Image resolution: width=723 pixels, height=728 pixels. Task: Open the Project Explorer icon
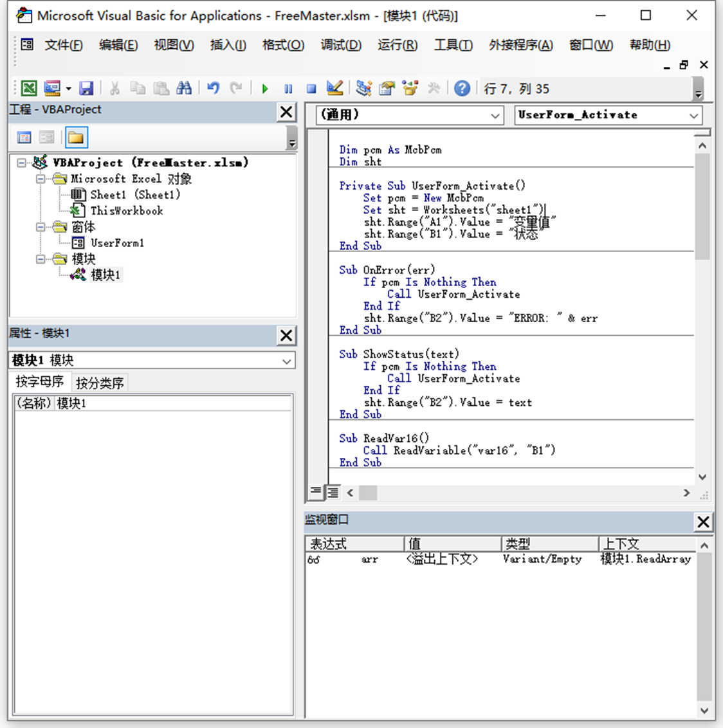[x=363, y=87]
